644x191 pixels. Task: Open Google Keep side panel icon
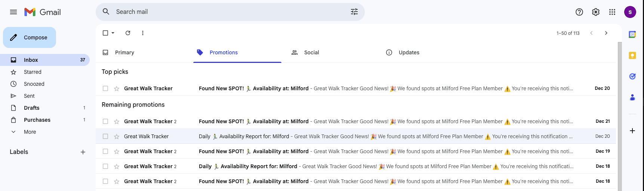[x=632, y=55]
